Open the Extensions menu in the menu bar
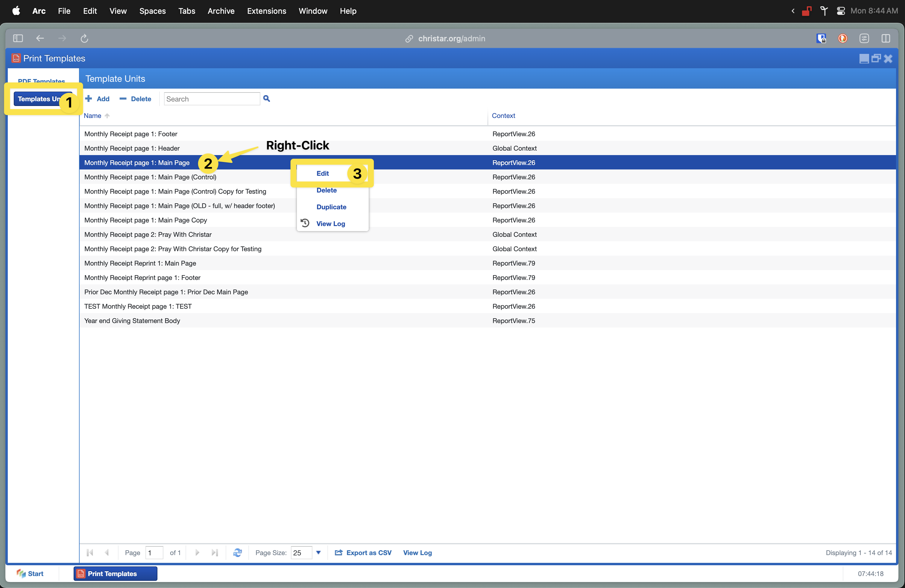This screenshot has height=588, width=905. [267, 11]
